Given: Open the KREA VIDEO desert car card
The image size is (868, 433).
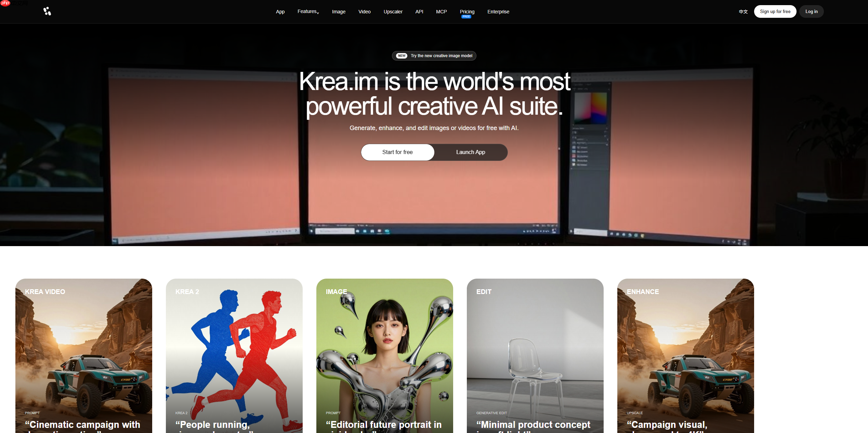Looking at the screenshot, I should 84,356.
